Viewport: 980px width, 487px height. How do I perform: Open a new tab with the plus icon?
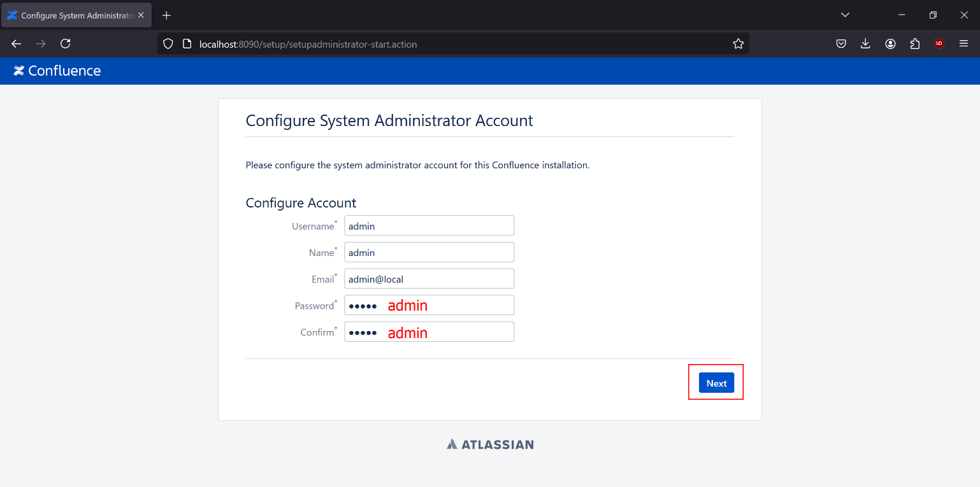(x=166, y=15)
